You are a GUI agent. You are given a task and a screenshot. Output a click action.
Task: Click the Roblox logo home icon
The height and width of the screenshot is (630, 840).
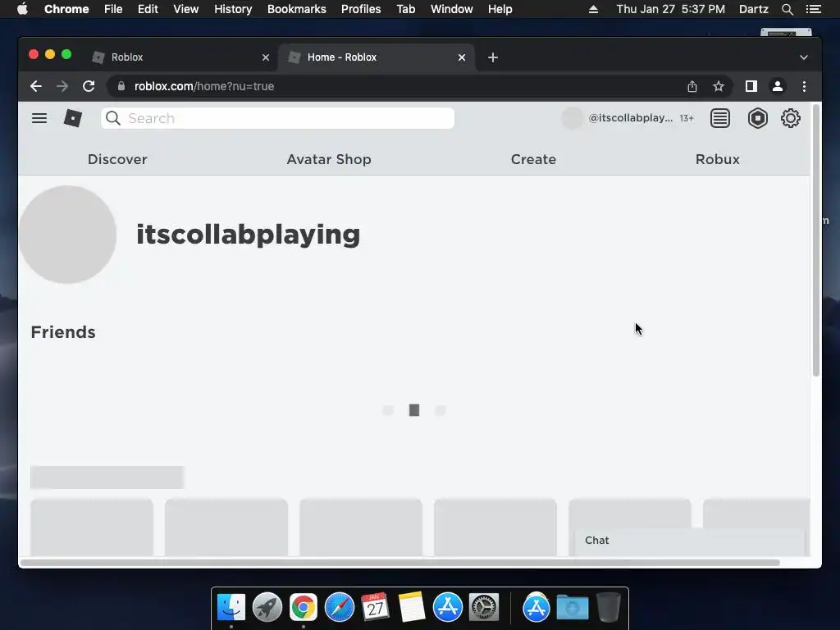pos(73,118)
